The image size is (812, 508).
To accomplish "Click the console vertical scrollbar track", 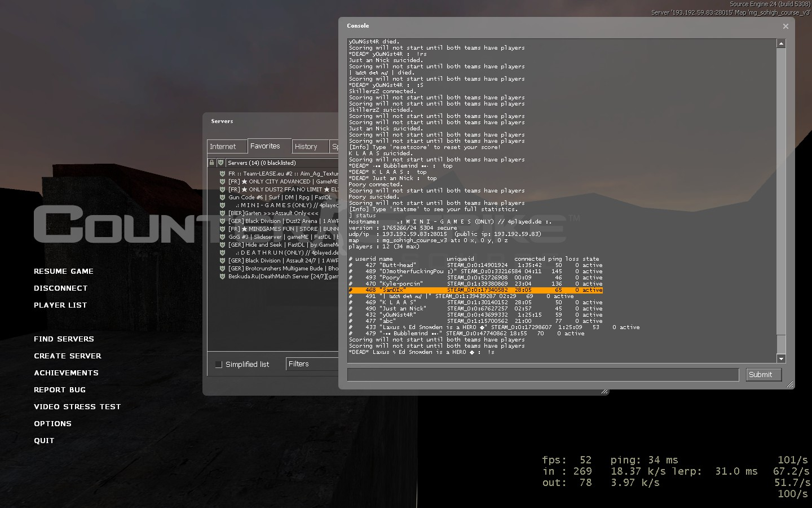I will pos(781,201).
